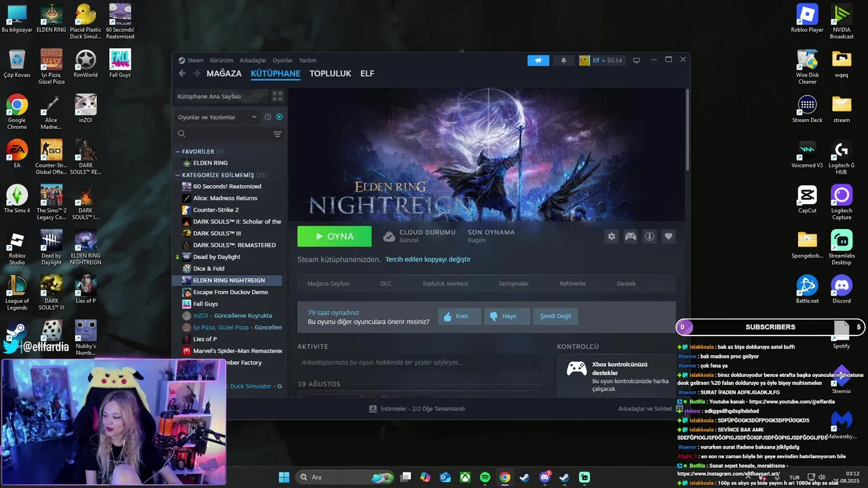This screenshot has height=488, width=868.
Task: Switch to MAĞAZA tab
Action: click(x=224, y=73)
